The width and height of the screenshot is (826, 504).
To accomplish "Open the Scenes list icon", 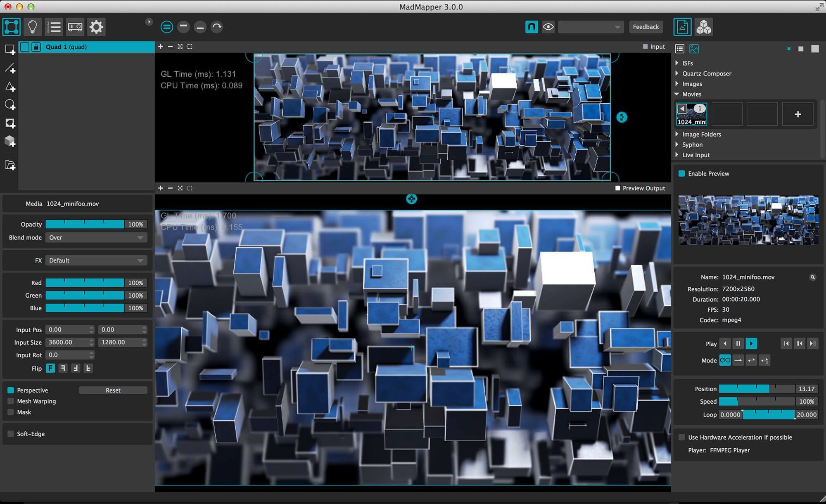I will click(x=54, y=27).
